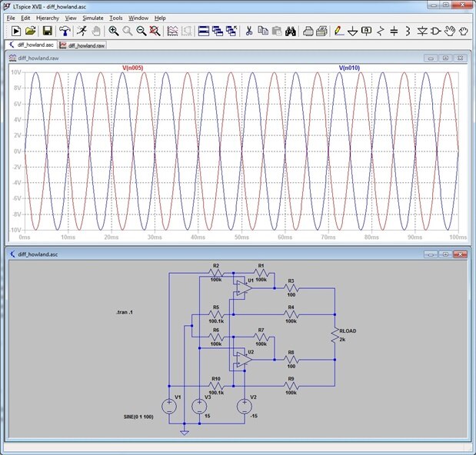Select the Capacitor component tool

point(394,31)
